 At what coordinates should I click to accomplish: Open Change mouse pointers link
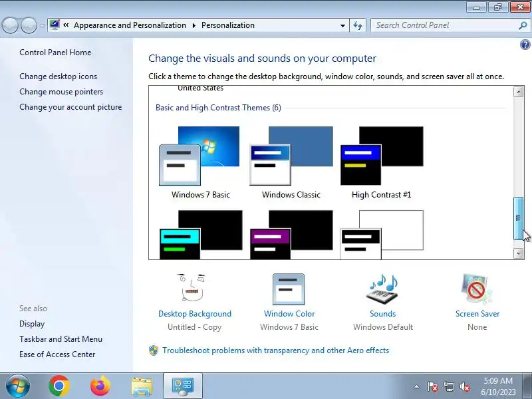[61, 92]
